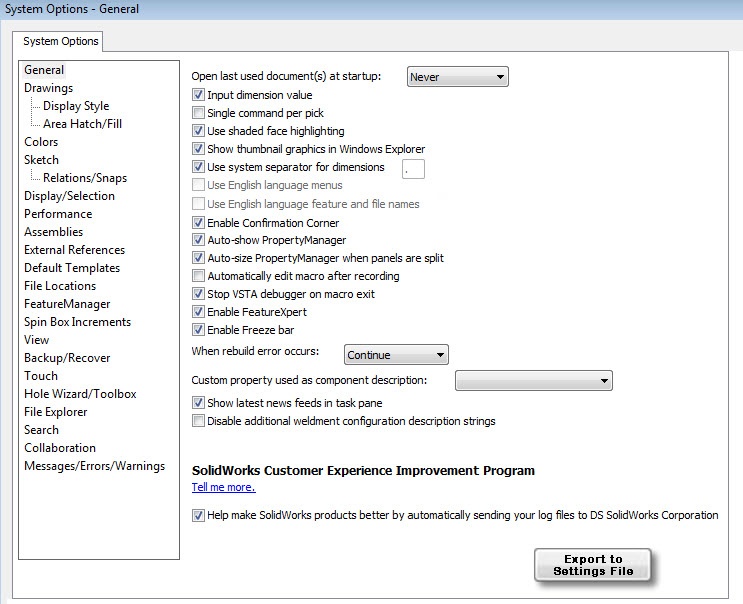Open Area Hatch/Fill settings

pyautogui.click(x=82, y=124)
